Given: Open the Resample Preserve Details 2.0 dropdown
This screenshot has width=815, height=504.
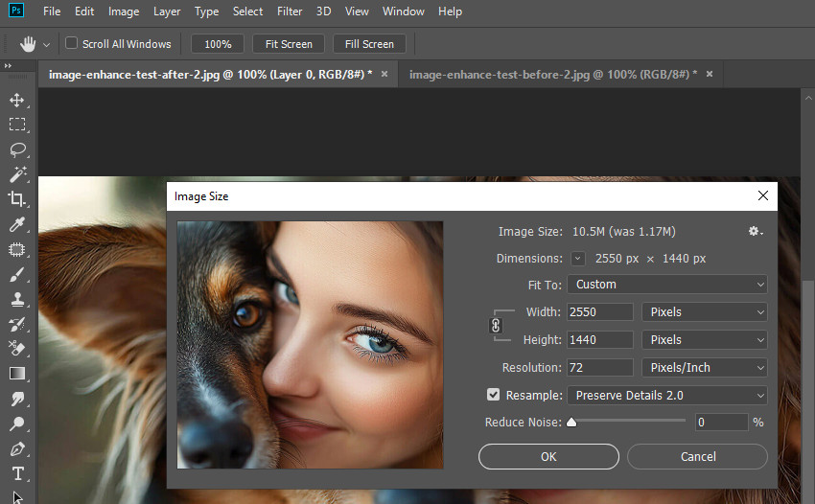Looking at the screenshot, I should (667, 396).
